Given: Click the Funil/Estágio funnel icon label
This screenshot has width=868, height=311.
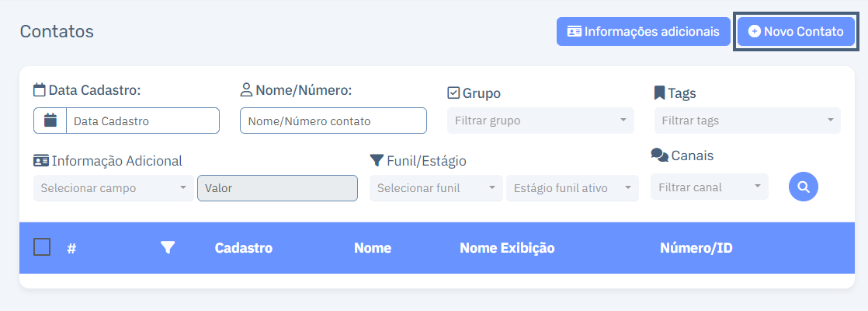Looking at the screenshot, I should (x=377, y=161).
